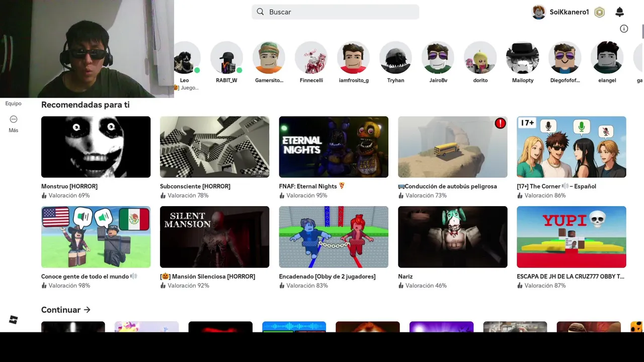The image size is (644, 362).
Task: Open the notifications bell
Action: tap(620, 12)
